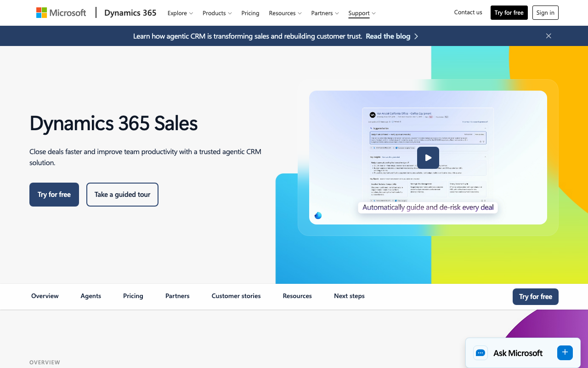Dismiss the blue announcement banner
This screenshot has width=588, height=368.
click(x=548, y=36)
